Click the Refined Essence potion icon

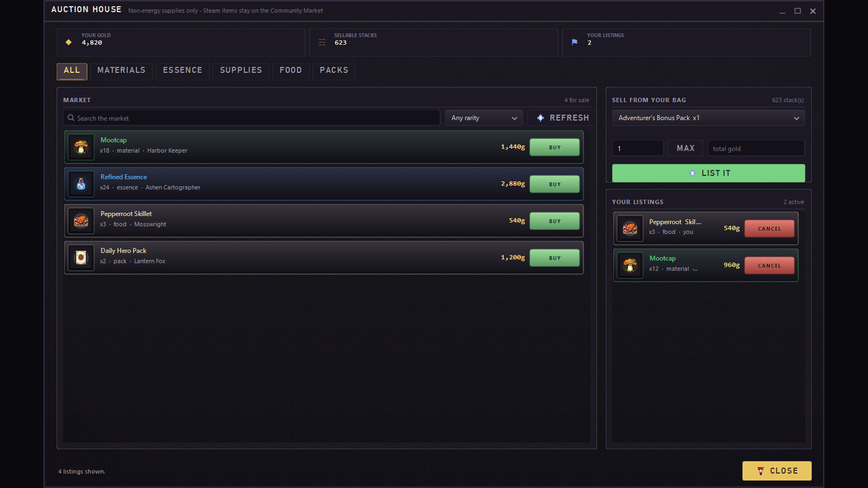pos(81,184)
